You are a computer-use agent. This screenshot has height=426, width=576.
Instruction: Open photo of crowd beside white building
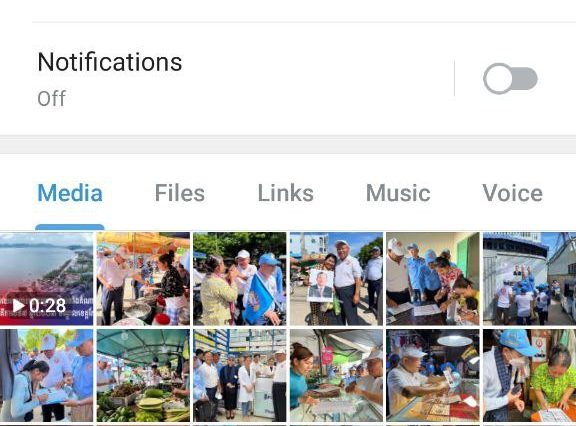click(530, 279)
